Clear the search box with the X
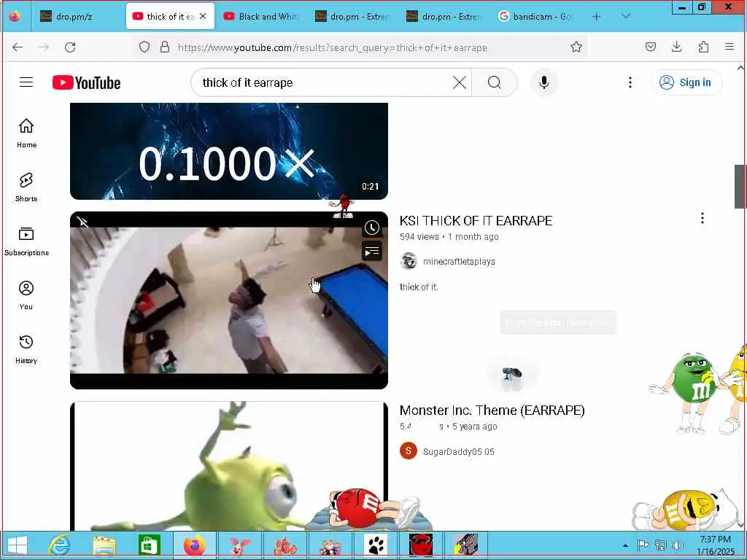The height and width of the screenshot is (560, 747). [460, 82]
